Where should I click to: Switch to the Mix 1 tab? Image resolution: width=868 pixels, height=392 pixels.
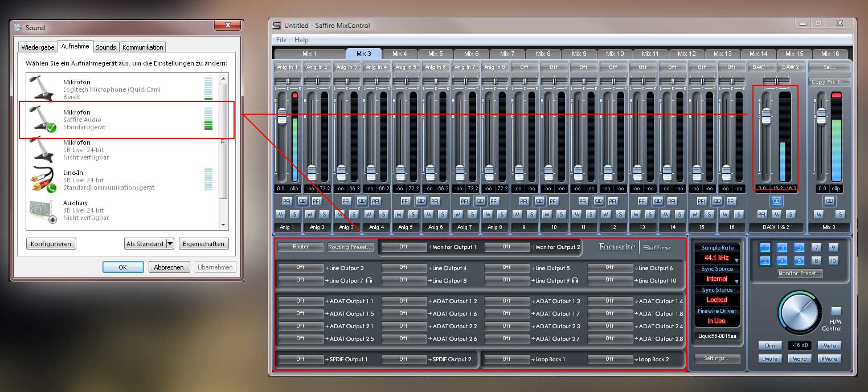[x=309, y=54]
